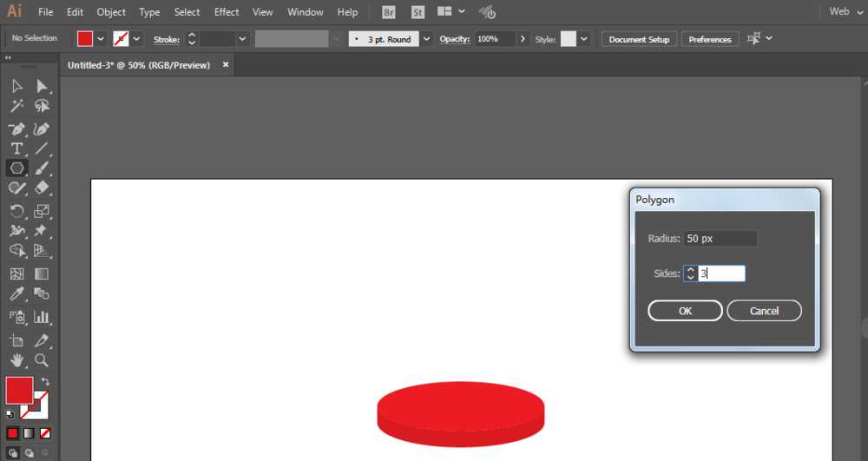Select the Type tool
868x461 pixels.
tap(16, 148)
